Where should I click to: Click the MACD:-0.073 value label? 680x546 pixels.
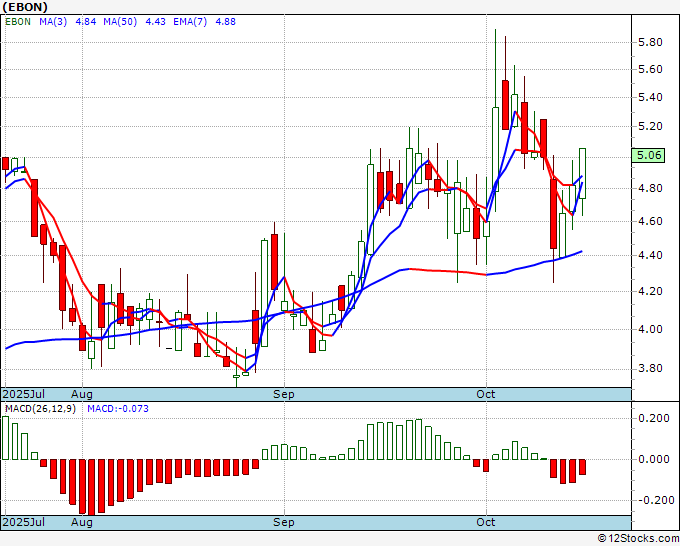(x=116, y=408)
